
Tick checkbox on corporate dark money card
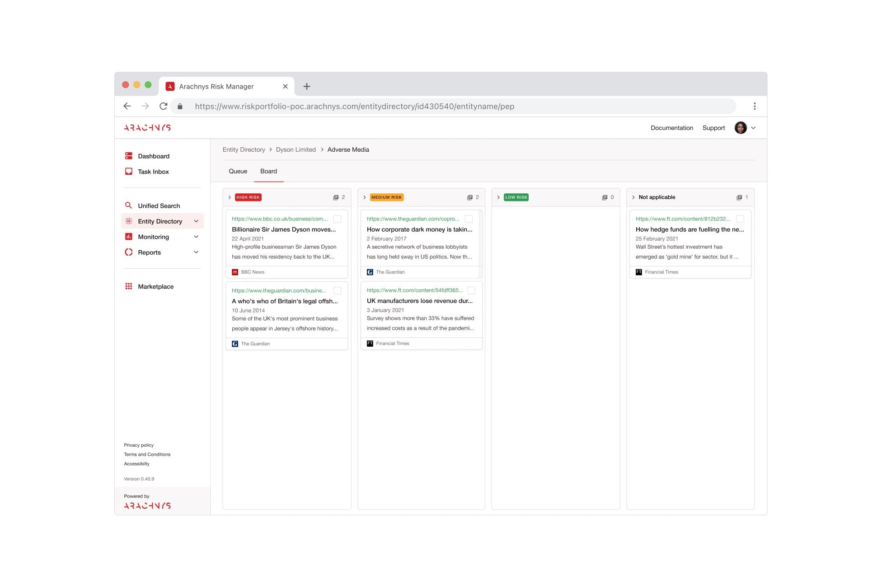(x=469, y=219)
